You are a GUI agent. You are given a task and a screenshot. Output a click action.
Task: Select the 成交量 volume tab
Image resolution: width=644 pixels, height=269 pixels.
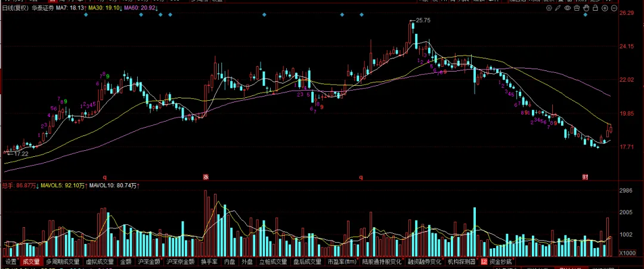pos(31,261)
